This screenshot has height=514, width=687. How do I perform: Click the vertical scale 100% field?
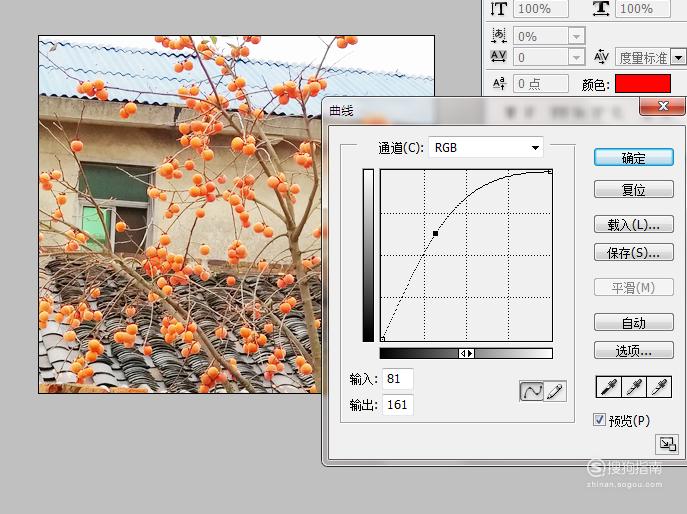[x=541, y=8]
